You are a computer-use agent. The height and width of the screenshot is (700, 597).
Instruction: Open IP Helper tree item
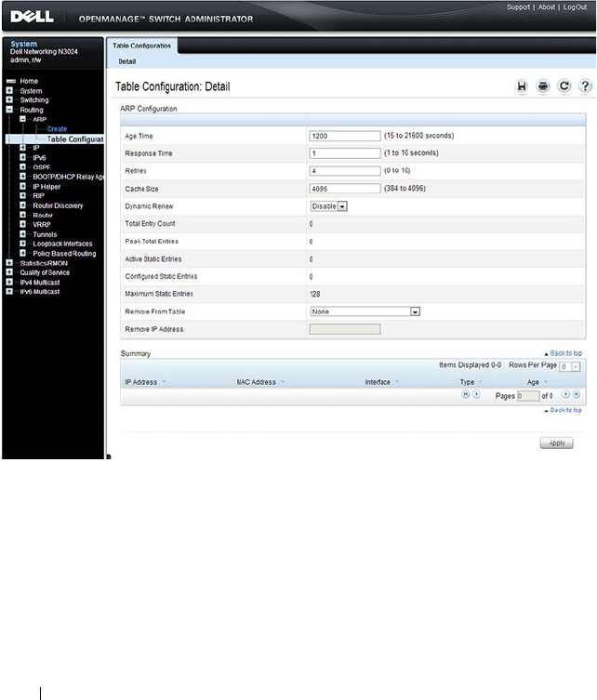(46, 187)
